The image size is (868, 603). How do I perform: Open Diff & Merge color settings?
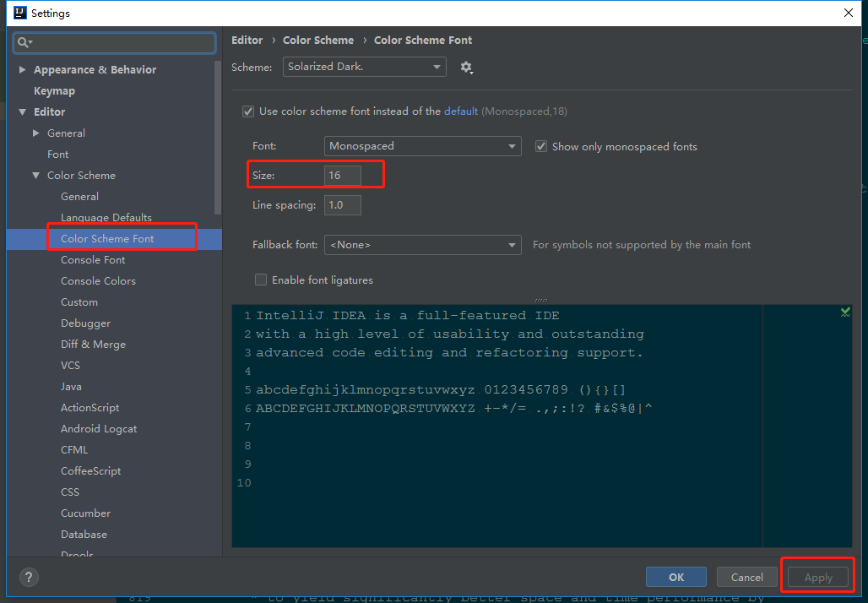click(x=93, y=345)
